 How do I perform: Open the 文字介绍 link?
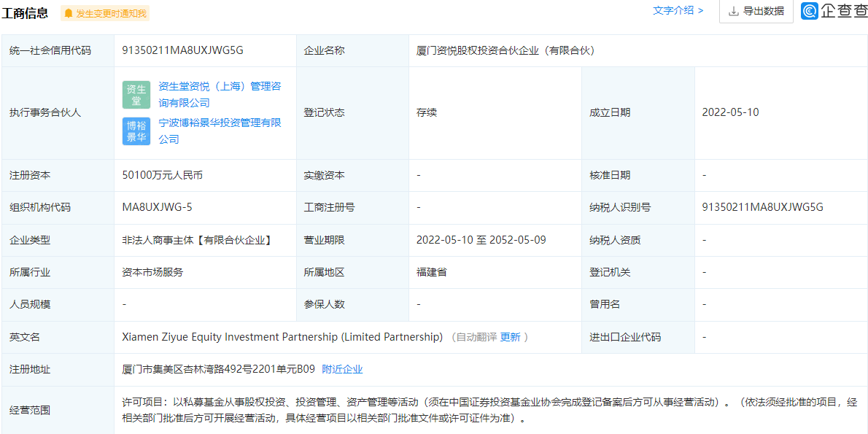(x=678, y=10)
